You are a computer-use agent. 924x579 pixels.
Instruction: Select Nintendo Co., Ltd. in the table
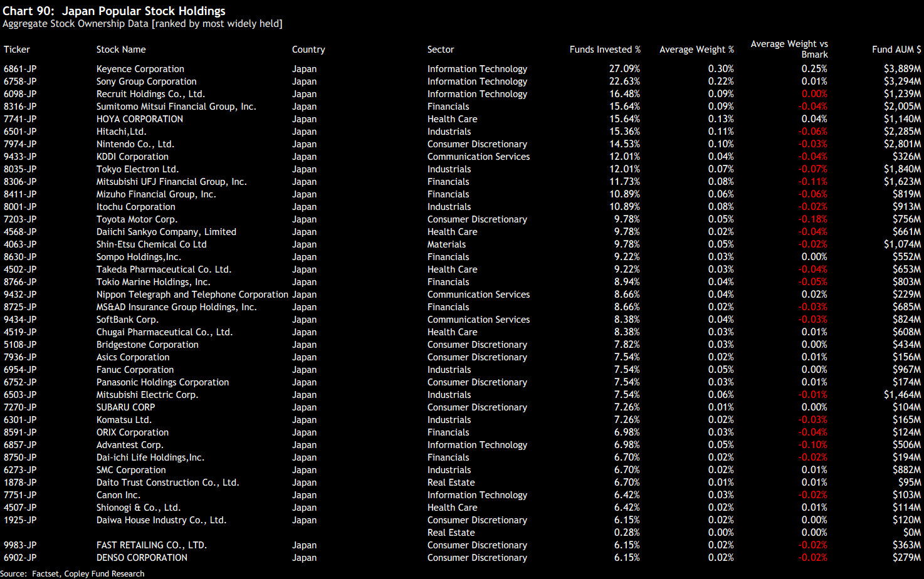[135, 144]
